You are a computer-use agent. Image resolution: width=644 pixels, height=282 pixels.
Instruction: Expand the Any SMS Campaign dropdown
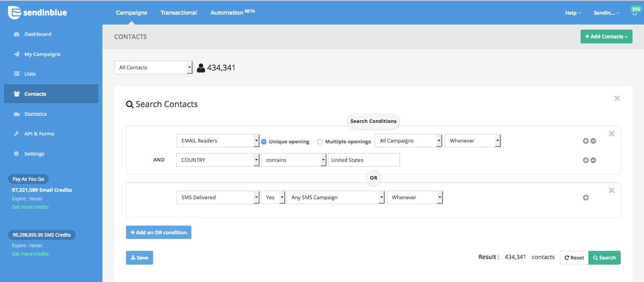[336, 198]
